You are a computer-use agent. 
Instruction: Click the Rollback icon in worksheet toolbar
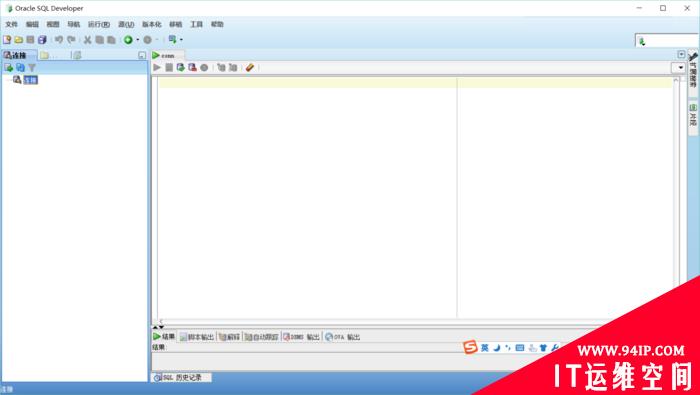click(x=192, y=67)
